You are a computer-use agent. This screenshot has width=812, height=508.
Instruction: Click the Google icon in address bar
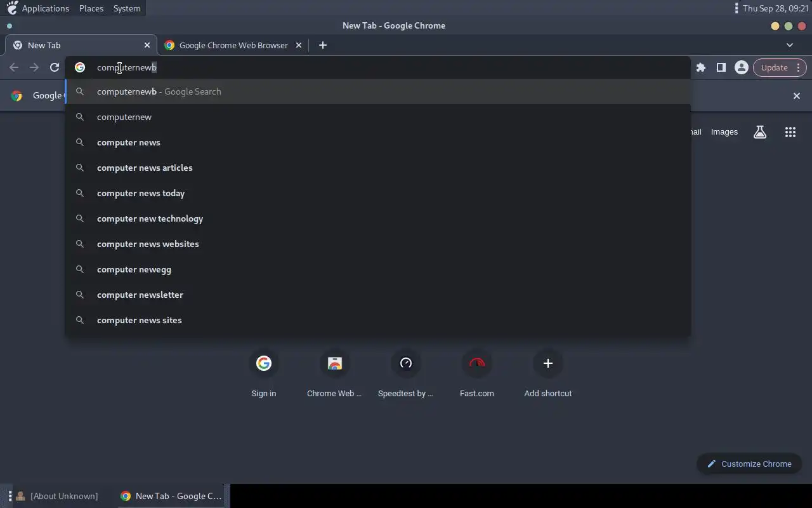pos(80,67)
